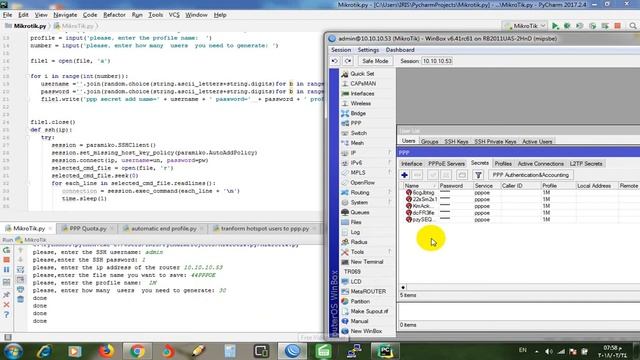640x360 pixels.
Task: Click the filter funnel icon in PPP window
Action: click(x=478, y=175)
